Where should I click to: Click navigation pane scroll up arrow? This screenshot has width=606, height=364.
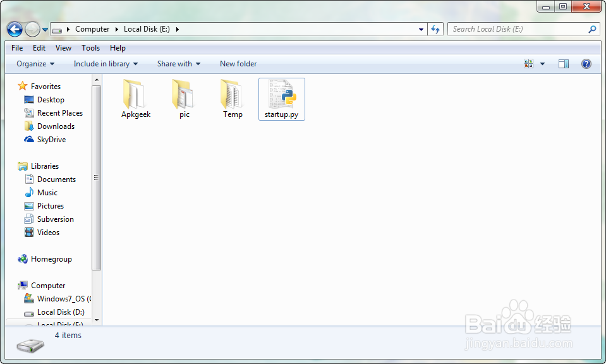pyautogui.click(x=97, y=80)
